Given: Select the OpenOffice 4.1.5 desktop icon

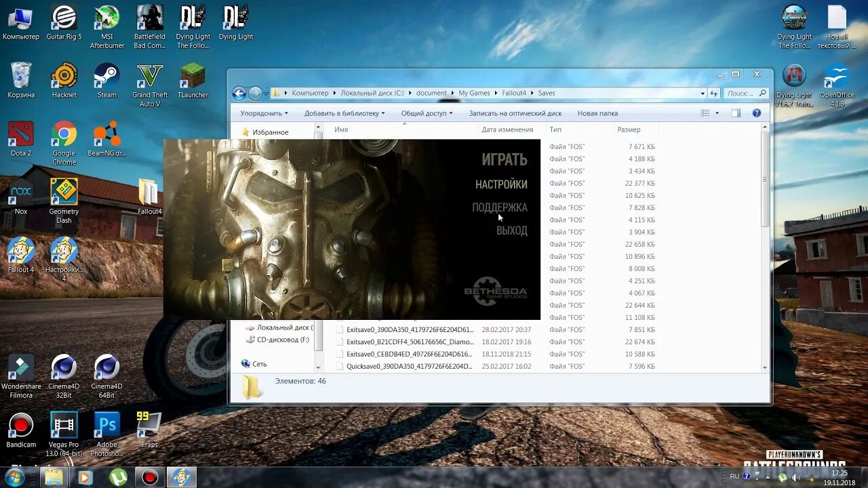Looking at the screenshot, I should tap(837, 85).
